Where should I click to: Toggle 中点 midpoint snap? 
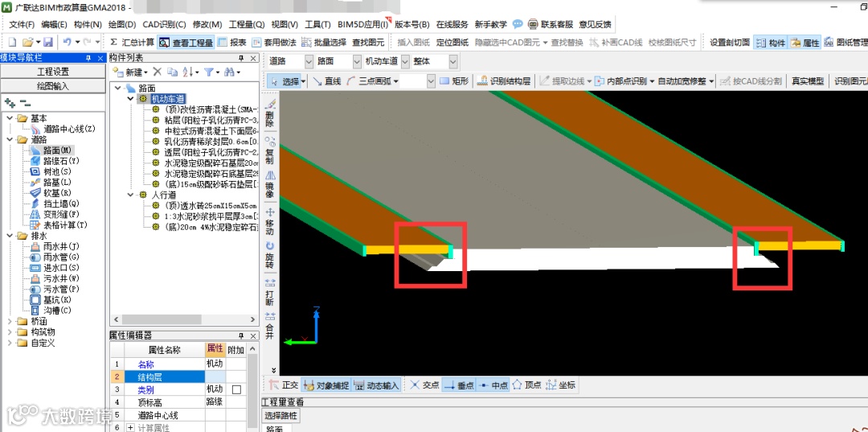[x=493, y=385]
